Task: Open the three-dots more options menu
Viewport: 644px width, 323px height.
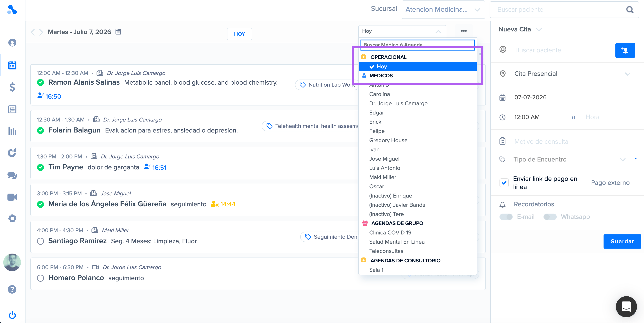Action: [x=464, y=31]
